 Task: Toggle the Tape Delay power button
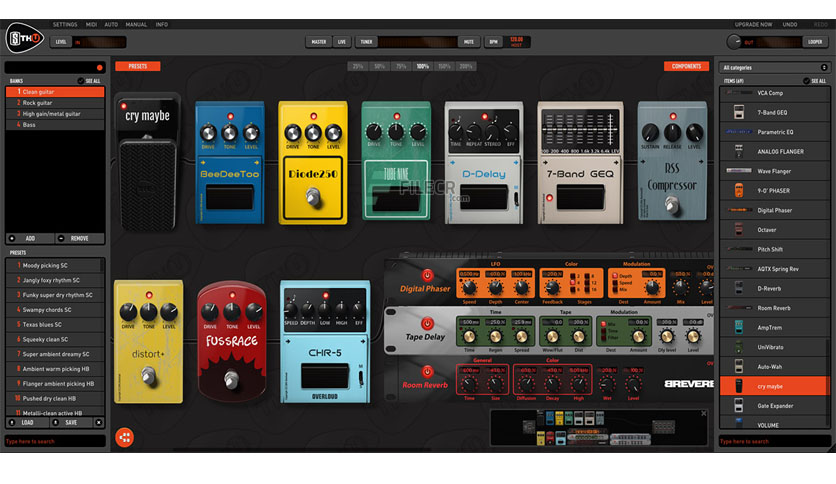[427, 324]
